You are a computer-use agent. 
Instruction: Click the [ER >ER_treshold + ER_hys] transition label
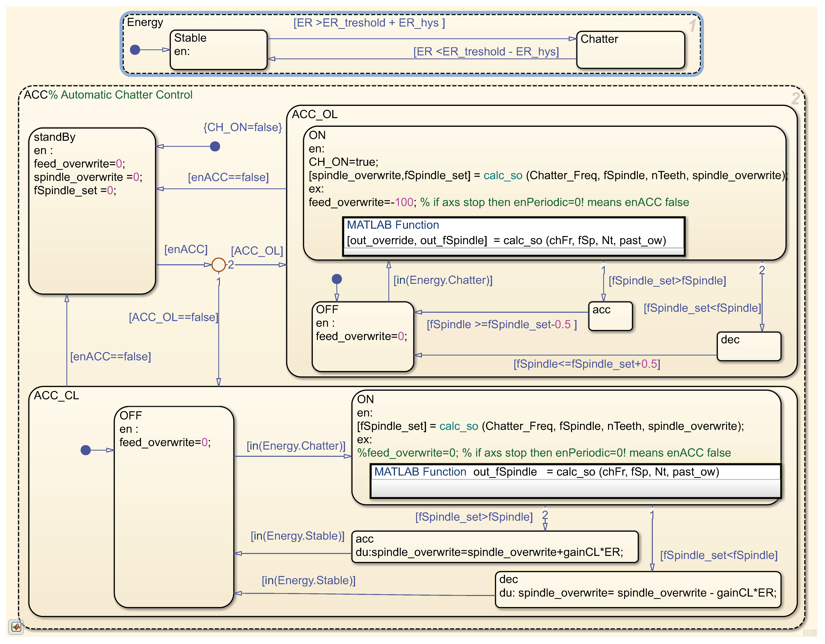pos(369,23)
